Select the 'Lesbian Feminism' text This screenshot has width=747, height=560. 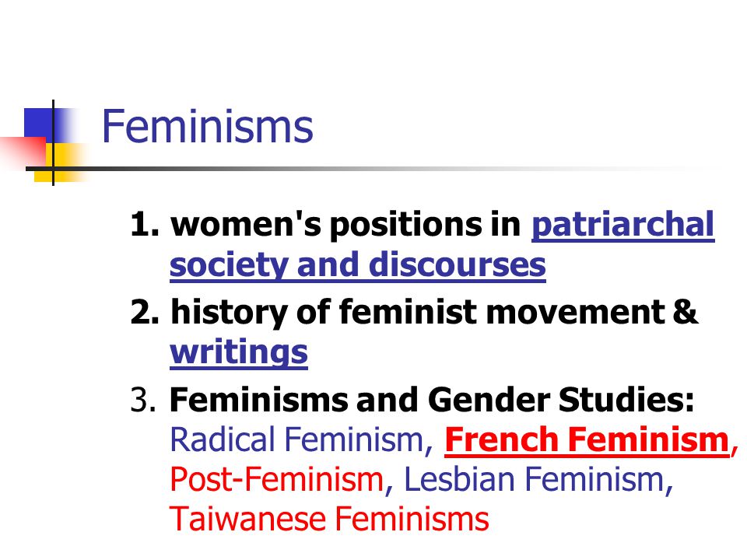(x=534, y=479)
